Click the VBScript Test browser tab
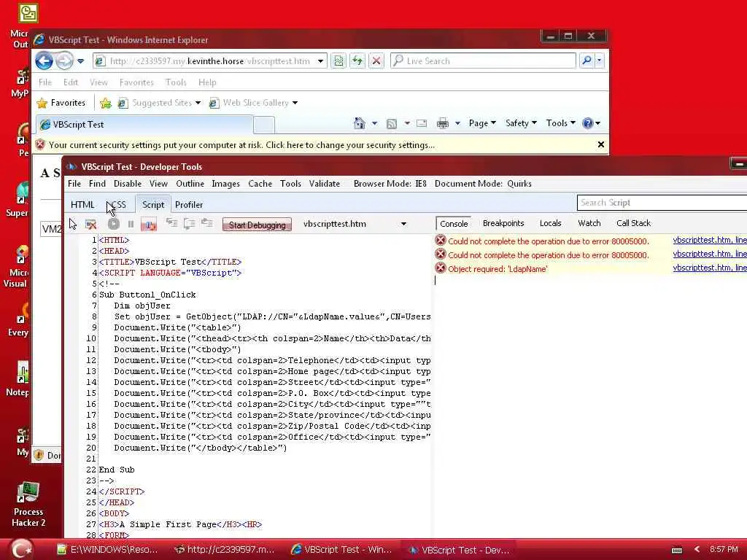Screen dimensions: 747x560 (145, 125)
